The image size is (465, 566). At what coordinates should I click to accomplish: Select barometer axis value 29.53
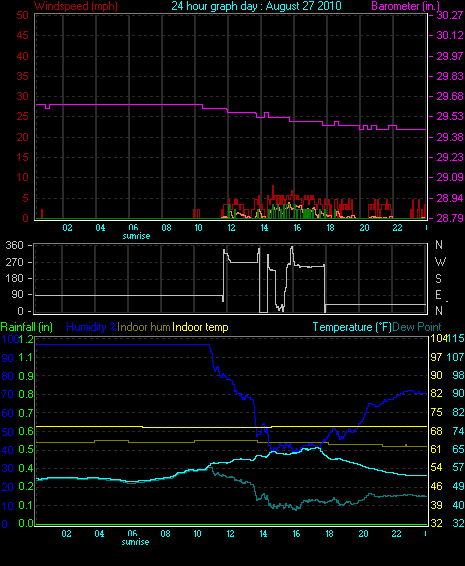tap(450, 117)
